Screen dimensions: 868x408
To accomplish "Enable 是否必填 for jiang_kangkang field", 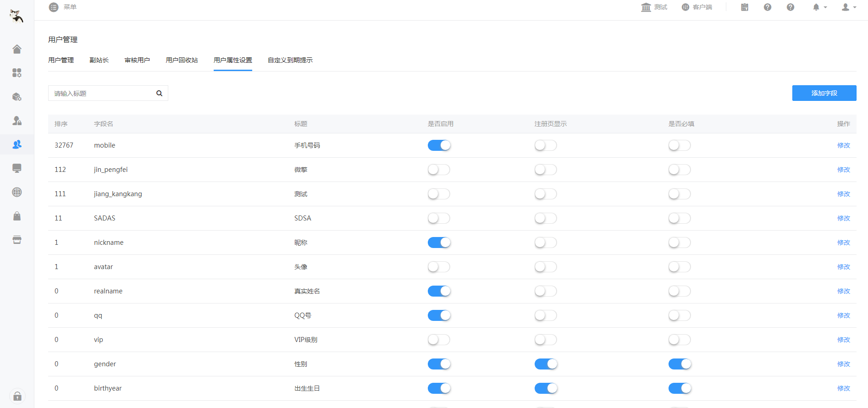I will pyautogui.click(x=680, y=194).
